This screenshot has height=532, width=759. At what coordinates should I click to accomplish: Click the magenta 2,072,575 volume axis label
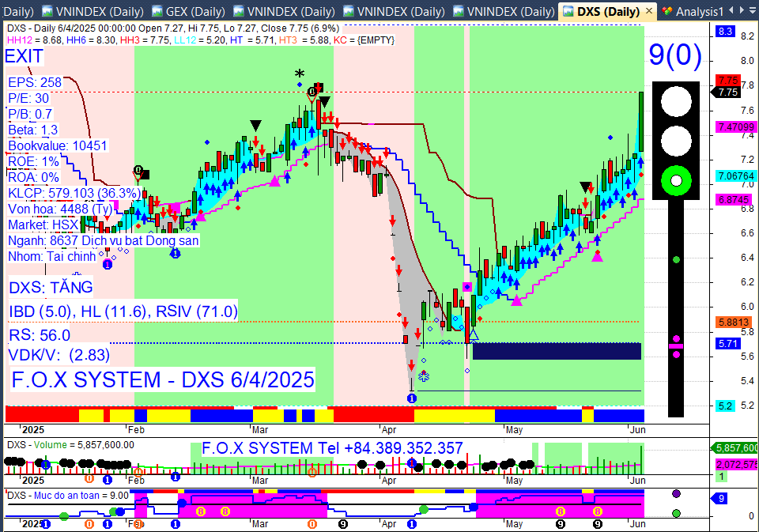(737, 465)
